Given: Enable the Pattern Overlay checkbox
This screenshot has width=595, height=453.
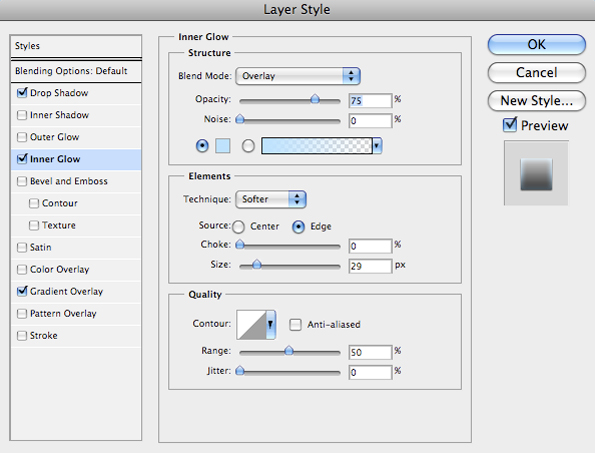Looking at the screenshot, I should (22, 313).
